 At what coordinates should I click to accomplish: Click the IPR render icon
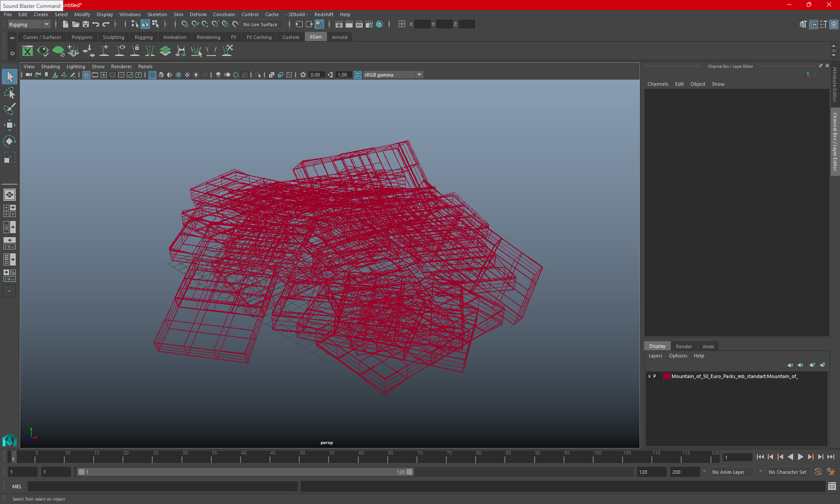coord(359,24)
